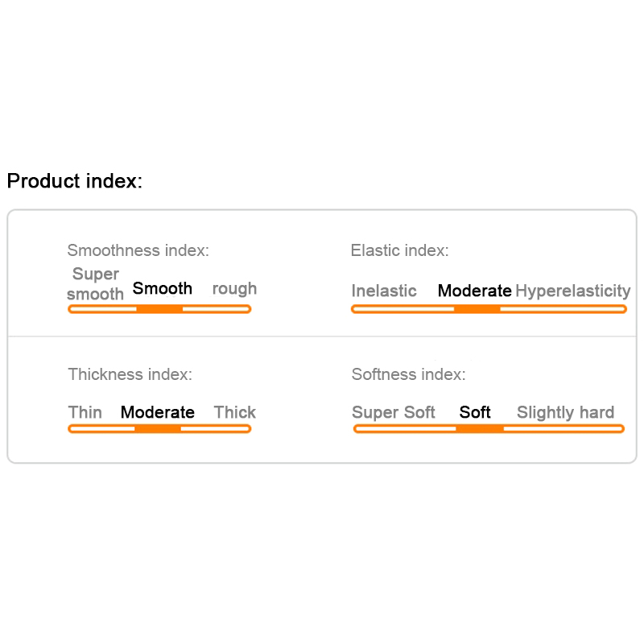Choose the highlighted "Soft" softness label
The height and width of the screenshot is (644, 644).
[x=475, y=412]
